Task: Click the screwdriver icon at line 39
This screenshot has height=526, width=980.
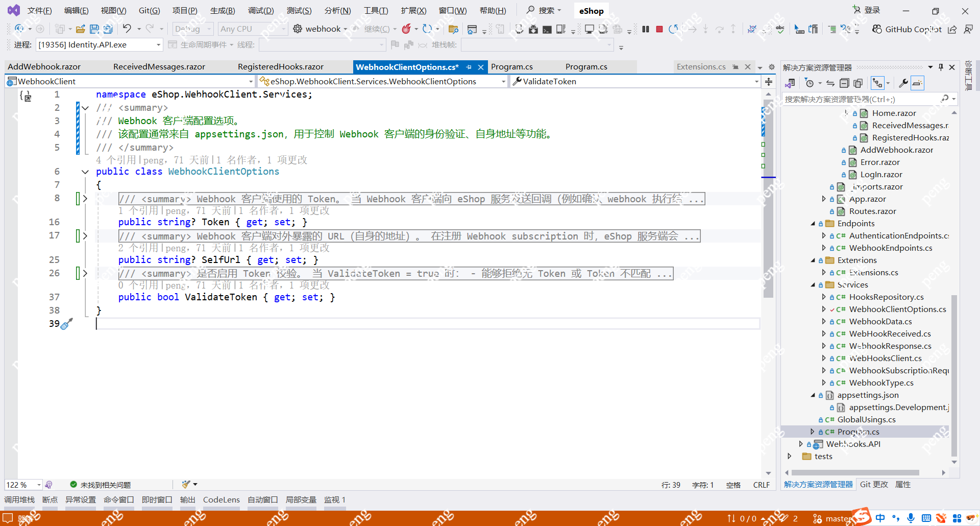Action: [x=67, y=324]
